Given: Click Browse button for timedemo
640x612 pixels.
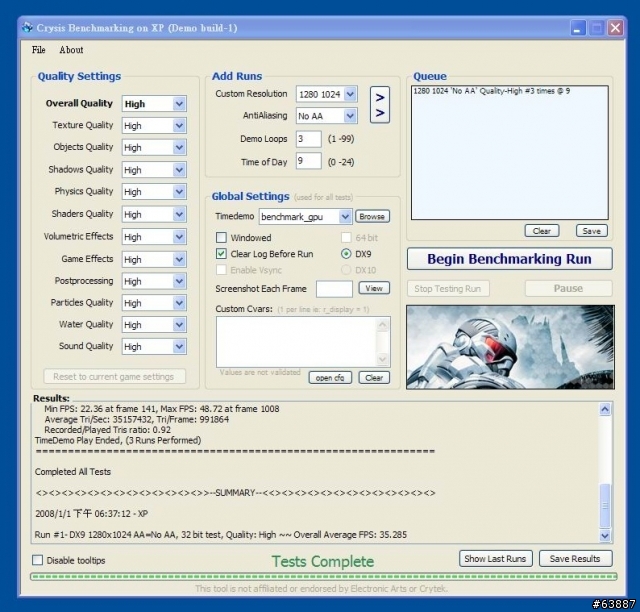Looking at the screenshot, I should [x=372, y=216].
